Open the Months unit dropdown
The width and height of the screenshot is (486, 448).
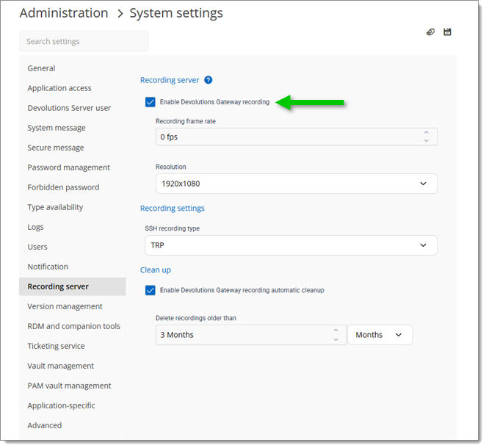click(380, 335)
